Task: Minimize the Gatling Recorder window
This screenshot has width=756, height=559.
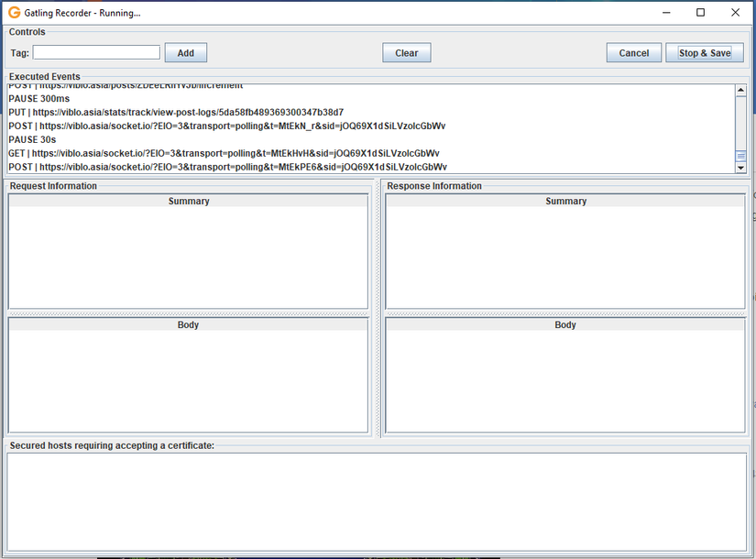Action: 666,13
